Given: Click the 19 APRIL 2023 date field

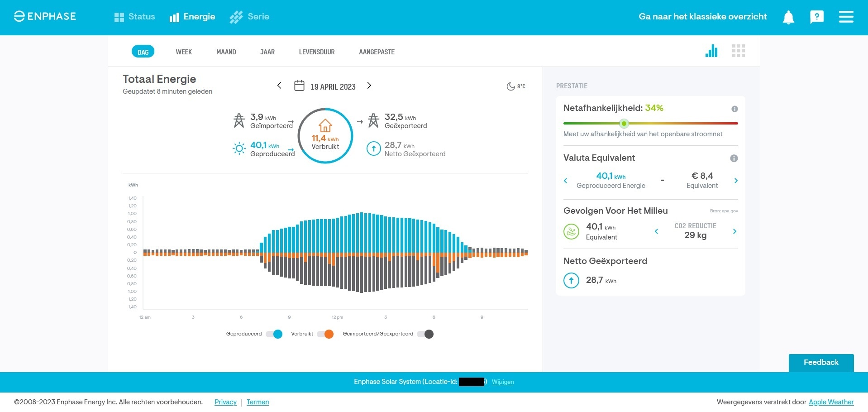Looking at the screenshot, I should [x=333, y=86].
